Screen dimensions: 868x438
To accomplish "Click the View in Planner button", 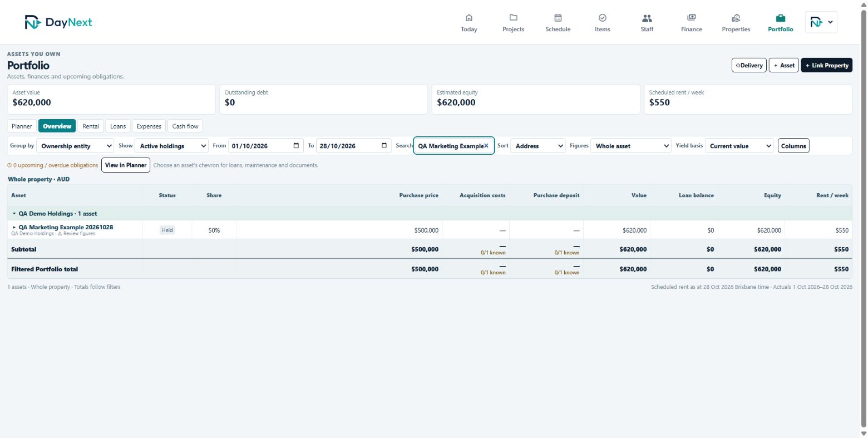I will 126,165.
